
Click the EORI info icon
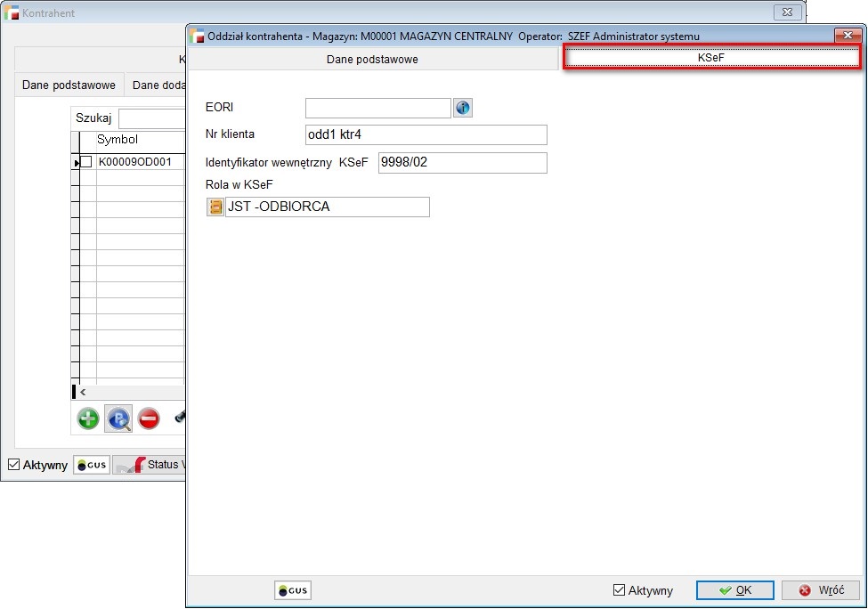pyautogui.click(x=463, y=108)
